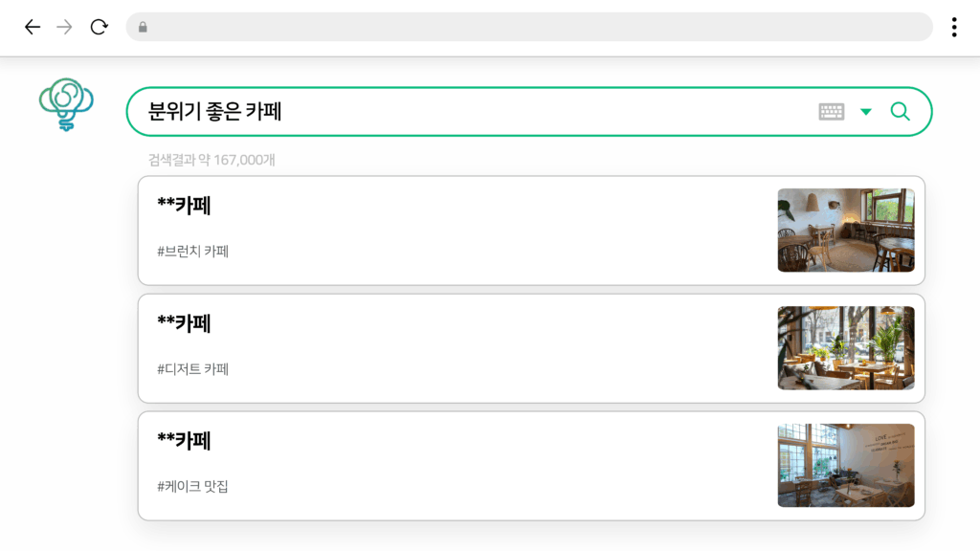
Task: Reload the page with the refresh icon
Action: tap(99, 27)
